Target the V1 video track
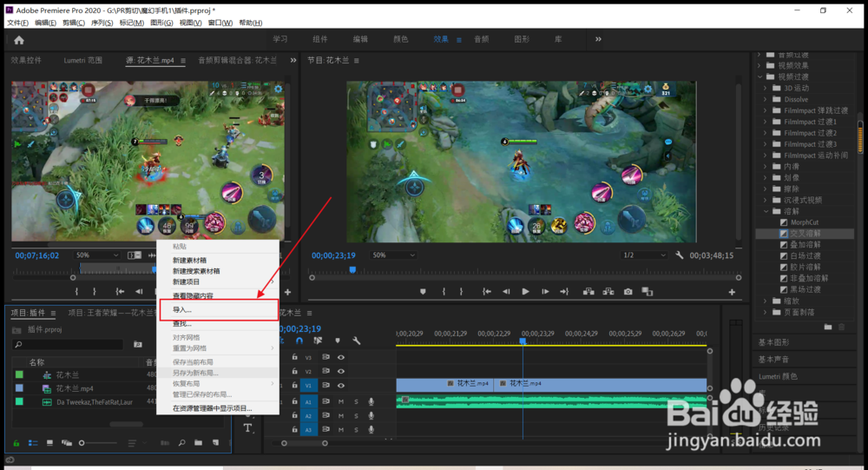868x470 pixels. [309, 385]
